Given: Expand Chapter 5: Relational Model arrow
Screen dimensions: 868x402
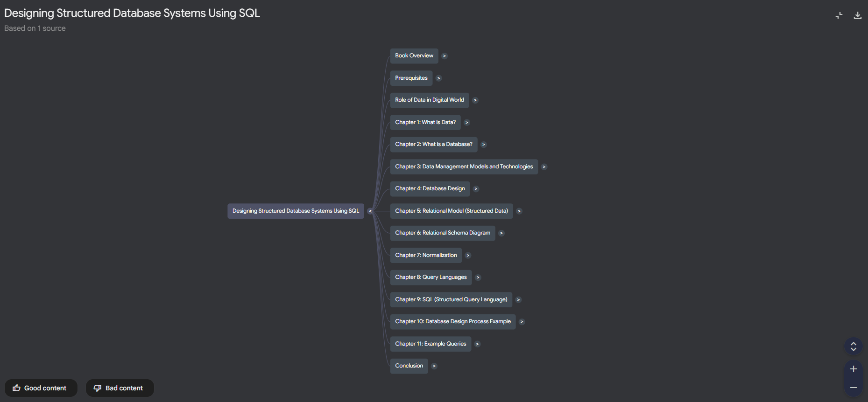Looking at the screenshot, I should point(519,211).
